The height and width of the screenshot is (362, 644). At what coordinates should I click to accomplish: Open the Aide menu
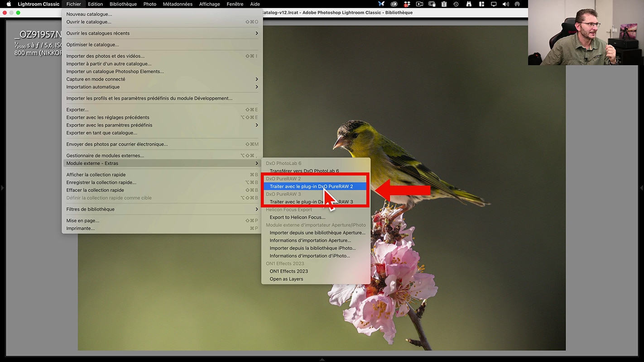pos(255,4)
